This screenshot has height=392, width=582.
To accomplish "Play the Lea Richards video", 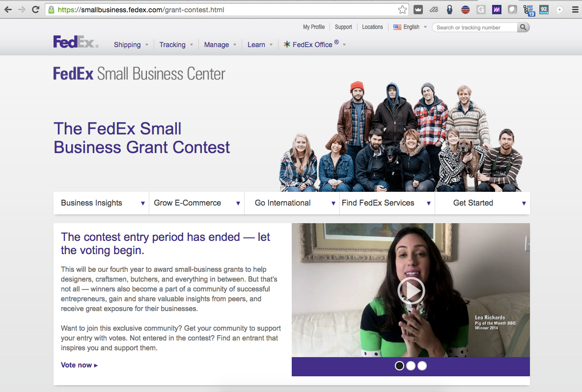I will [x=411, y=290].
